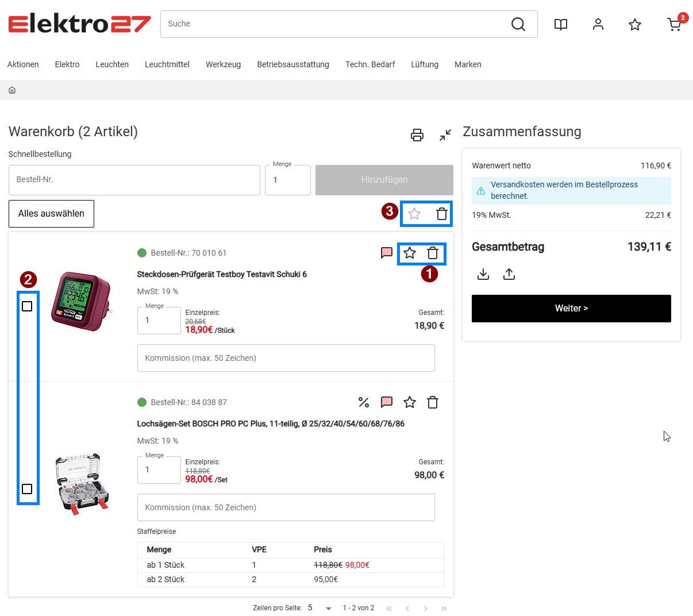Delete the Testboy Testavit item via trash icon

433,253
